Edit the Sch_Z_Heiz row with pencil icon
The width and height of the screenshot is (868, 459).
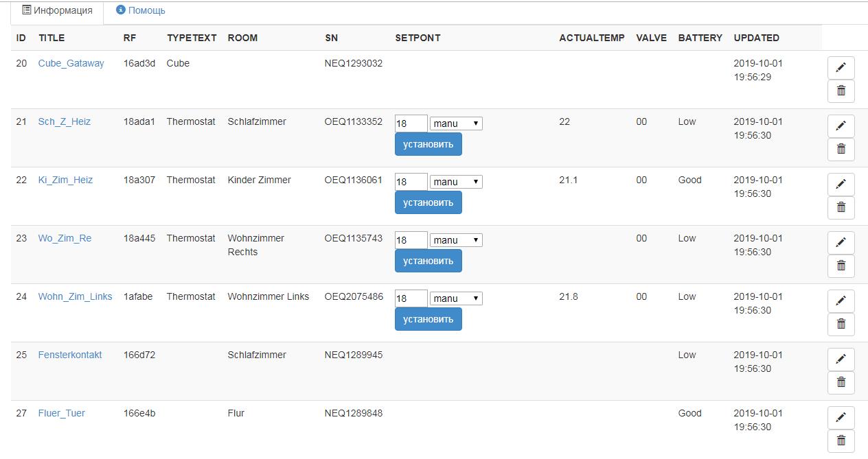(841, 126)
